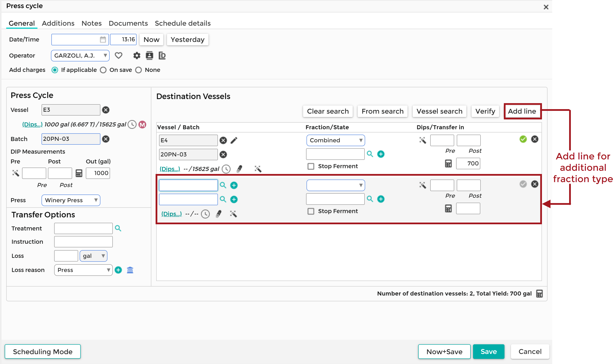Open the Date calendar picker icon

click(x=103, y=40)
